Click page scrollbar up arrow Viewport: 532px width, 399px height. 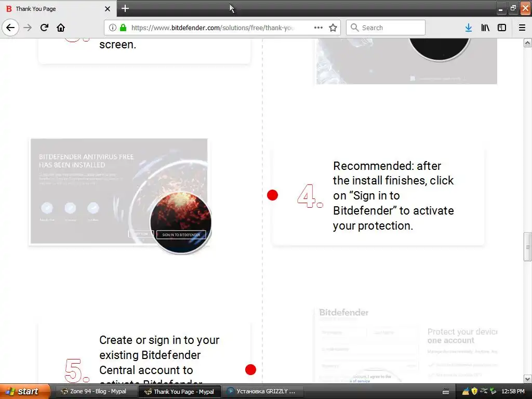[528, 43]
